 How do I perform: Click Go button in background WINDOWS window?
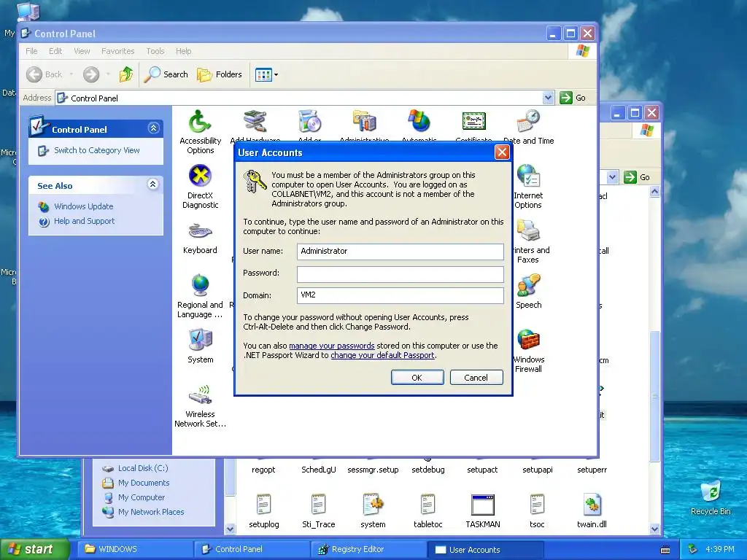pos(637,177)
